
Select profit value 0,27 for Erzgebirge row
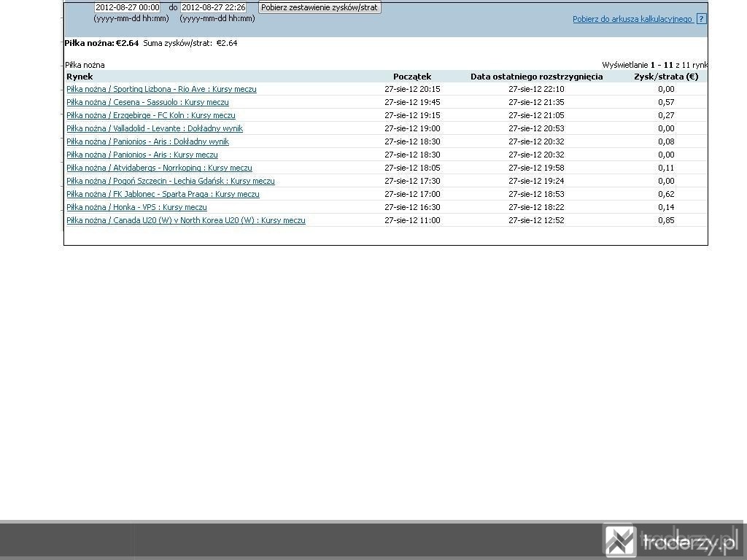point(666,115)
